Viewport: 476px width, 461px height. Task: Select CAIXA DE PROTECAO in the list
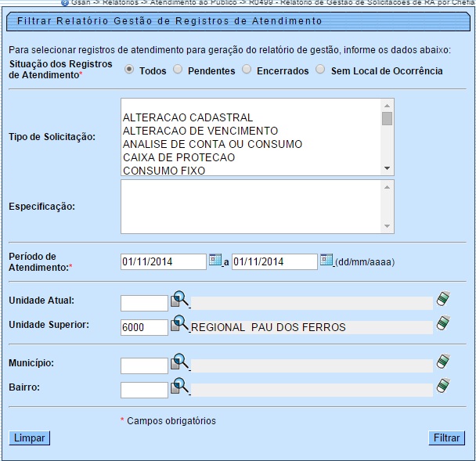click(x=178, y=157)
